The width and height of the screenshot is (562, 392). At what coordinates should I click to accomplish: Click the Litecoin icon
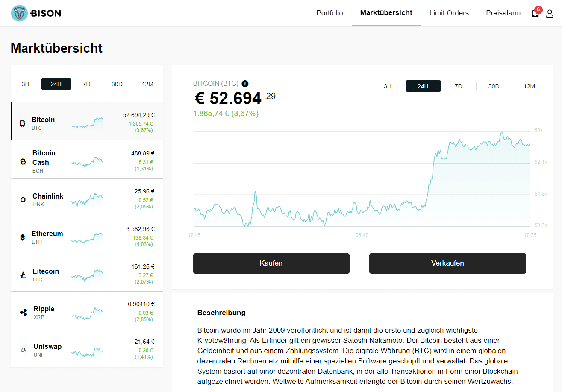(x=23, y=275)
